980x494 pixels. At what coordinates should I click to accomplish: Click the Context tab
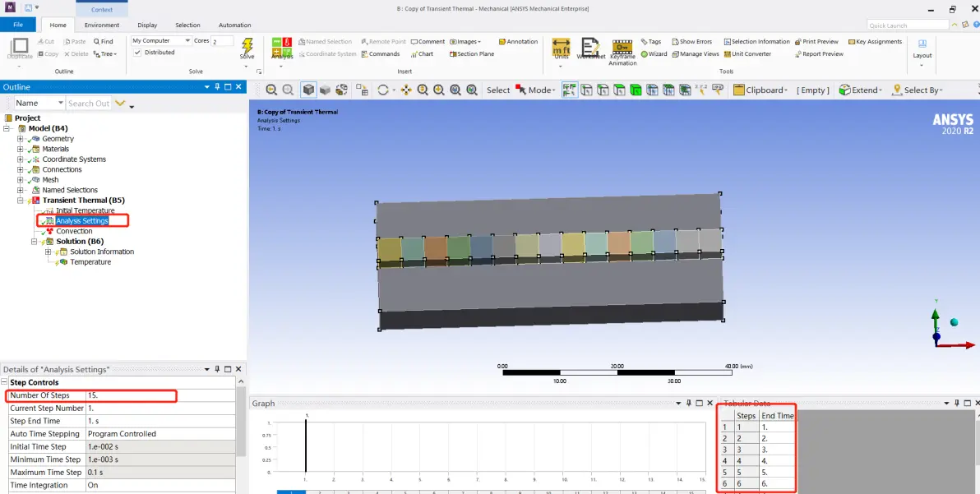click(102, 9)
